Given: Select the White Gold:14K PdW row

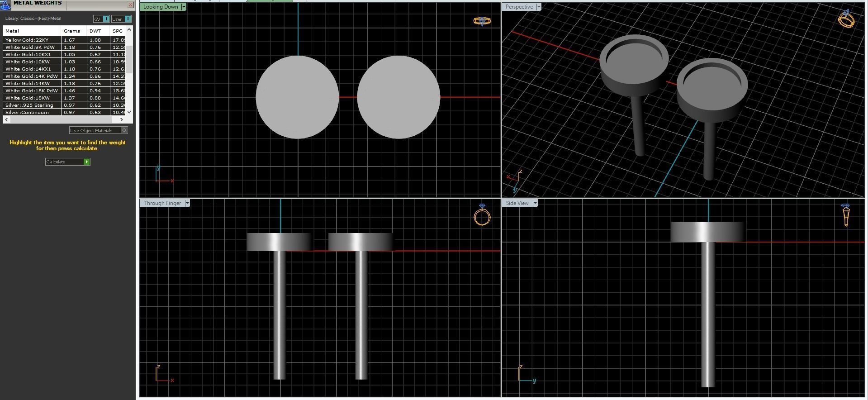Looking at the screenshot, I should (x=65, y=76).
